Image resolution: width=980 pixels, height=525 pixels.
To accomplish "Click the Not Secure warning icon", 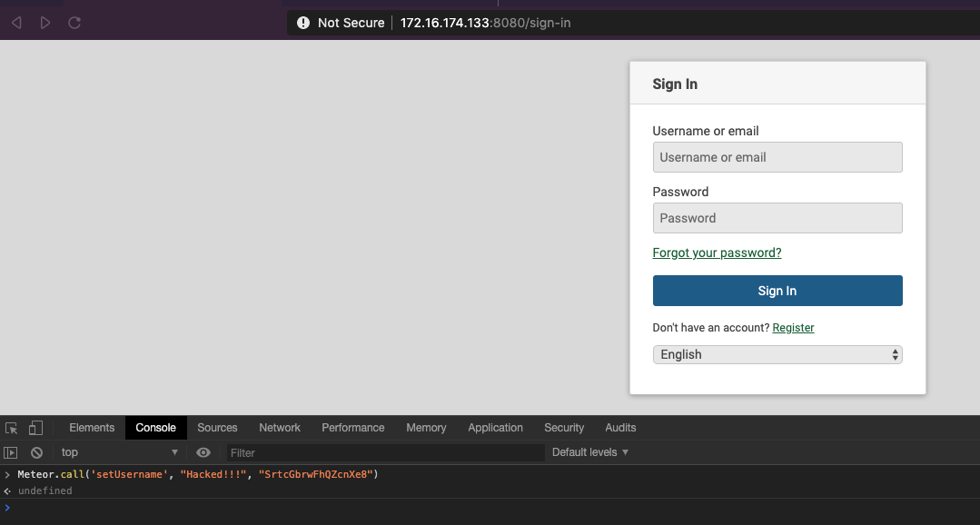I will [303, 23].
